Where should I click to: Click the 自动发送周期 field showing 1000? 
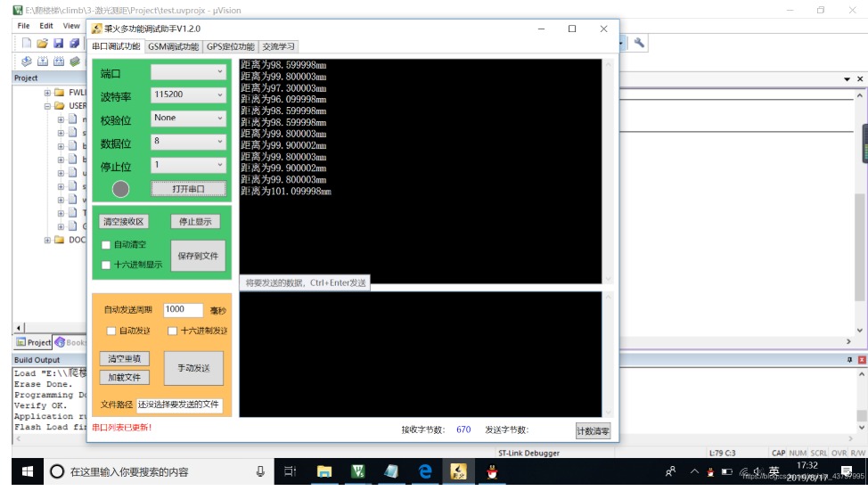pyautogui.click(x=183, y=309)
